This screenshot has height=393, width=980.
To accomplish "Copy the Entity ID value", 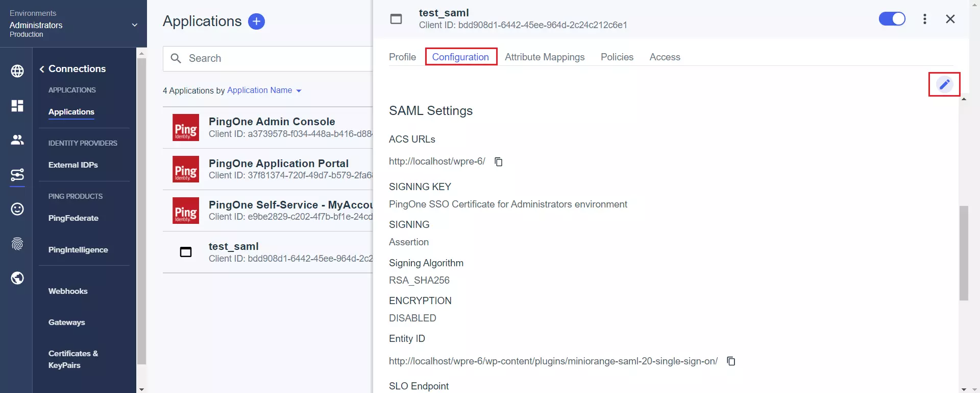I will pyautogui.click(x=731, y=361).
